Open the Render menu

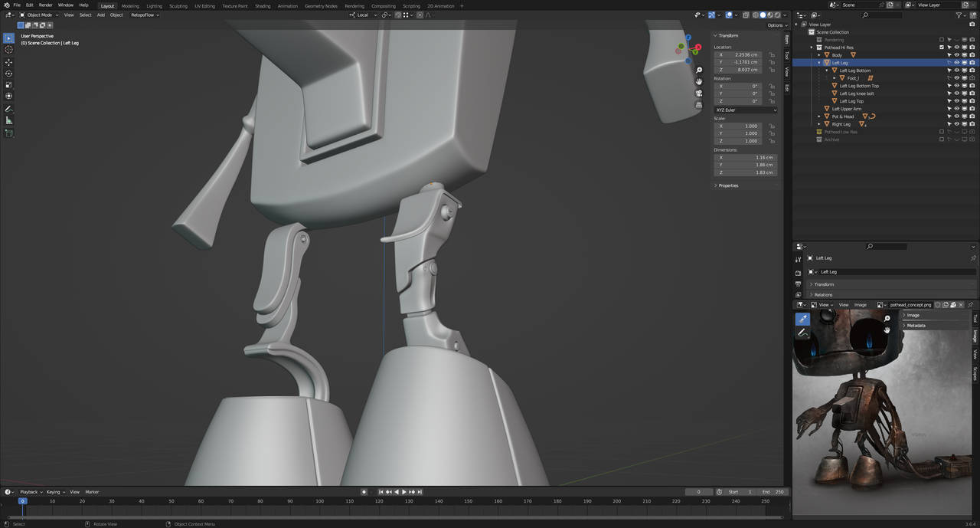pos(46,5)
